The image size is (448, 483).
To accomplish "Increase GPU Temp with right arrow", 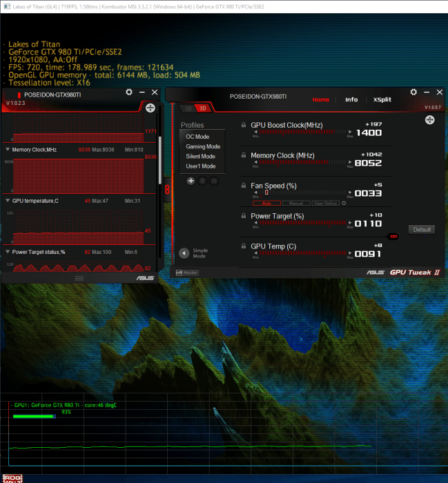I will [x=350, y=253].
